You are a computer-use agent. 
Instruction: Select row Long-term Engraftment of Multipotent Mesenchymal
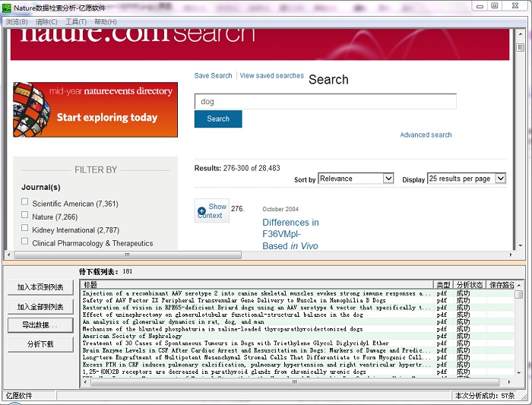click(298, 358)
